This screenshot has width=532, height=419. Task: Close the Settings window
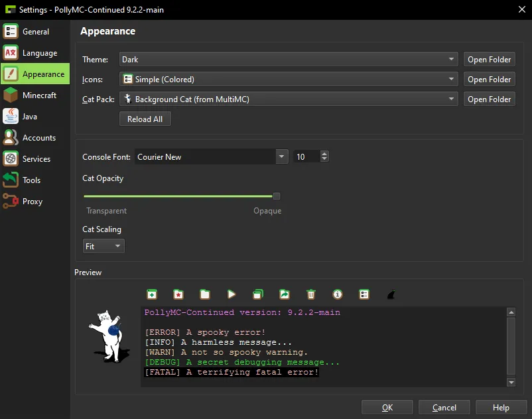[522, 9]
